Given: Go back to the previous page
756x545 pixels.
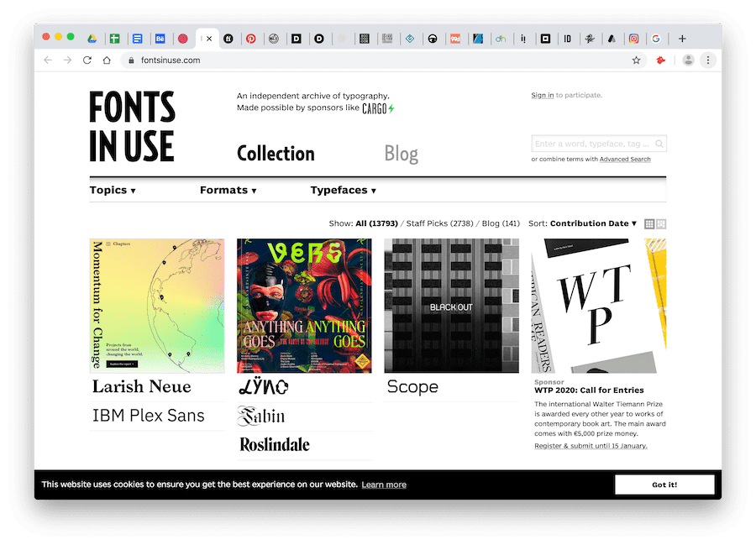Looking at the screenshot, I should pyautogui.click(x=48, y=60).
